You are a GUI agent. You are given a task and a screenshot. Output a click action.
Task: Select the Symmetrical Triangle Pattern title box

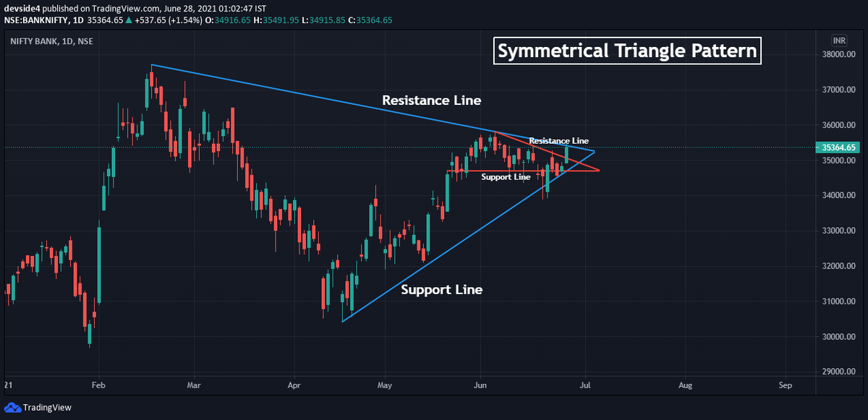(627, 52)
